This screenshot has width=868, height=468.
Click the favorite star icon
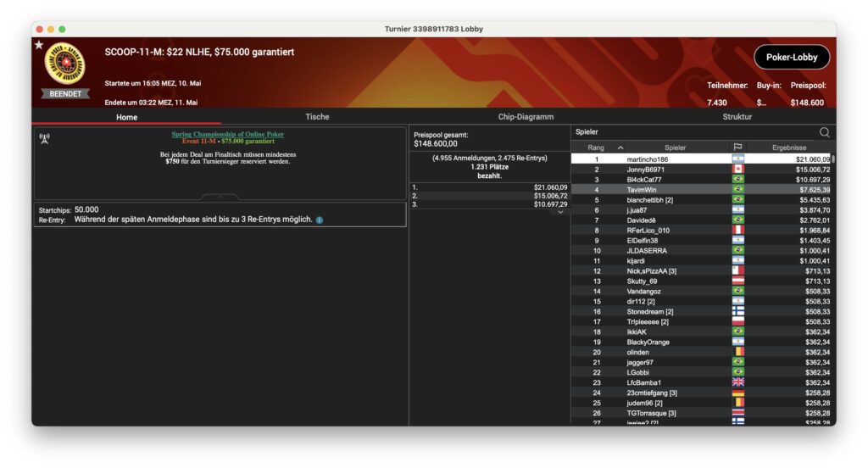click(38, 44)
